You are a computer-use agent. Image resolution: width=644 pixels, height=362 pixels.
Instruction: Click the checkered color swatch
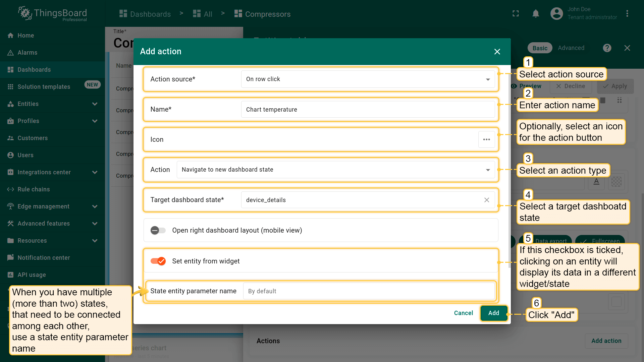tap(616, 182)
